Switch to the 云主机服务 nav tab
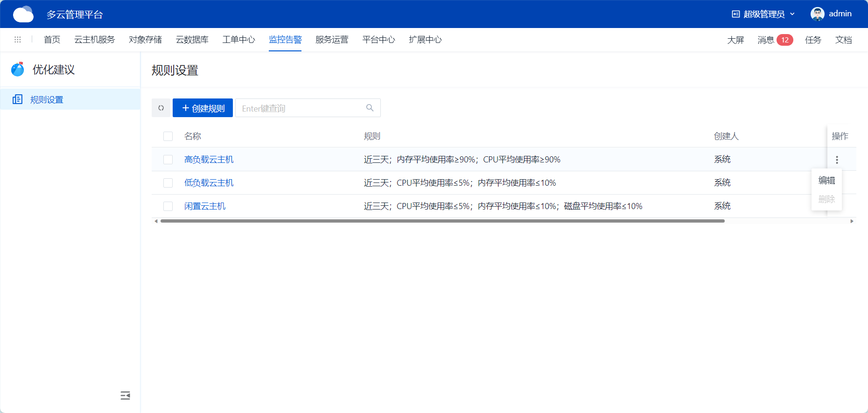Screen dimensions: 868x413 pyautogui.click(x=94, y=40)
